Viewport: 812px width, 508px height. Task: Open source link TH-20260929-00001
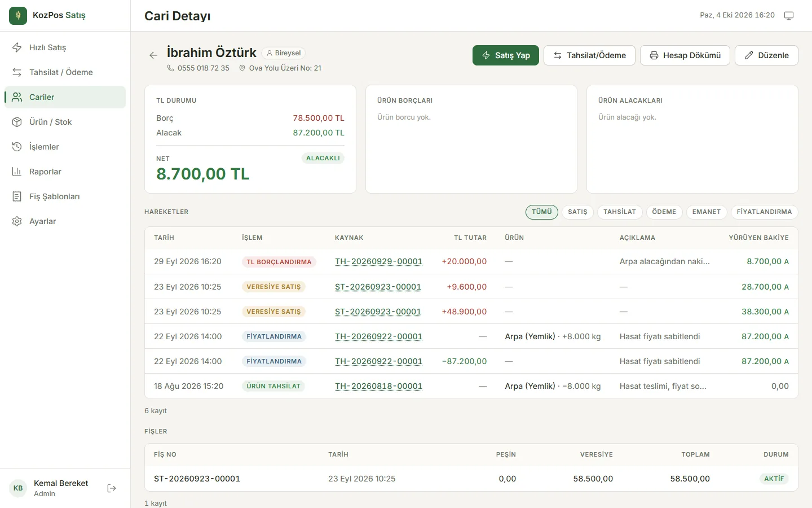click(x=378, y=261)
